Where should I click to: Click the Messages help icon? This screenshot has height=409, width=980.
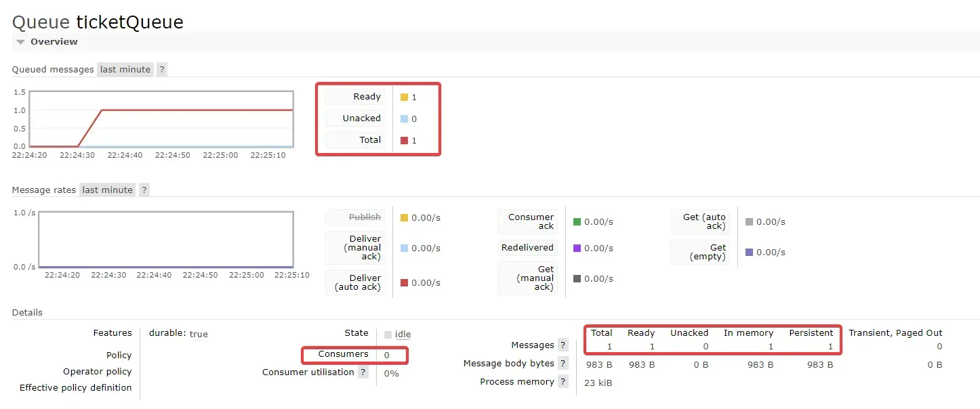tap(563, 345)
